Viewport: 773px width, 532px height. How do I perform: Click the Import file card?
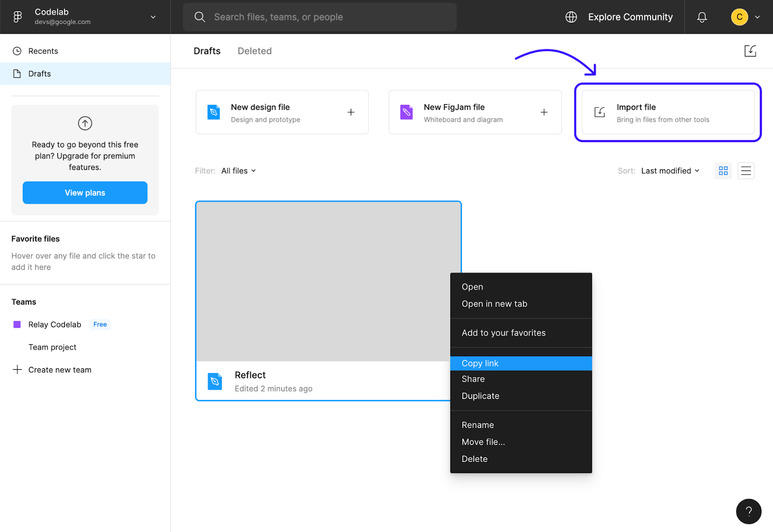[x=668, y=112]
